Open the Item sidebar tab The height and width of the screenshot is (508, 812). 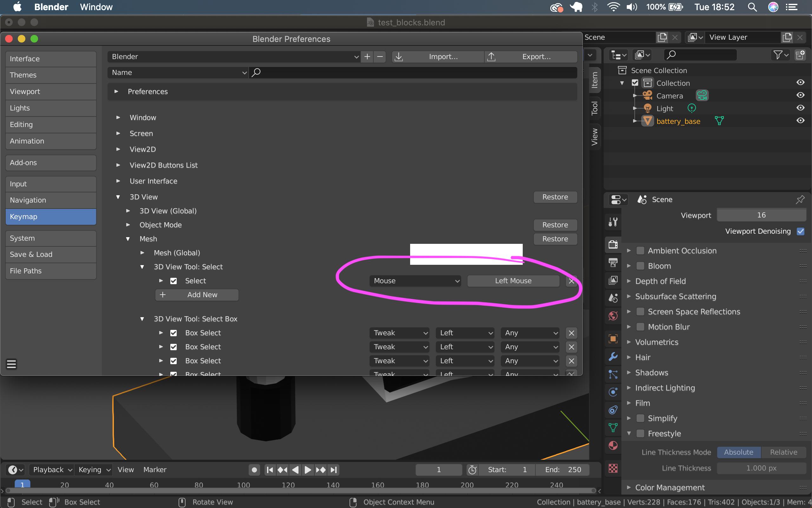point(595,80)
